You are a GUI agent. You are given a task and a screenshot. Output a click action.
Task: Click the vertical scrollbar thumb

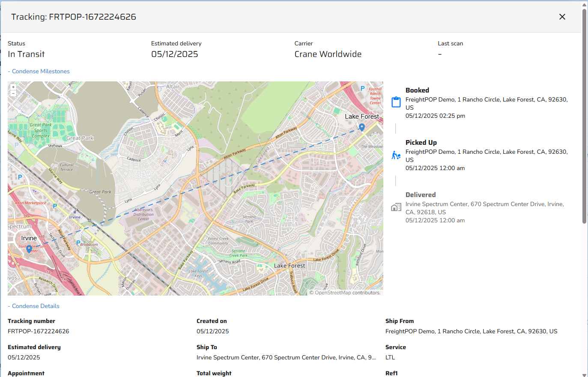584,116
